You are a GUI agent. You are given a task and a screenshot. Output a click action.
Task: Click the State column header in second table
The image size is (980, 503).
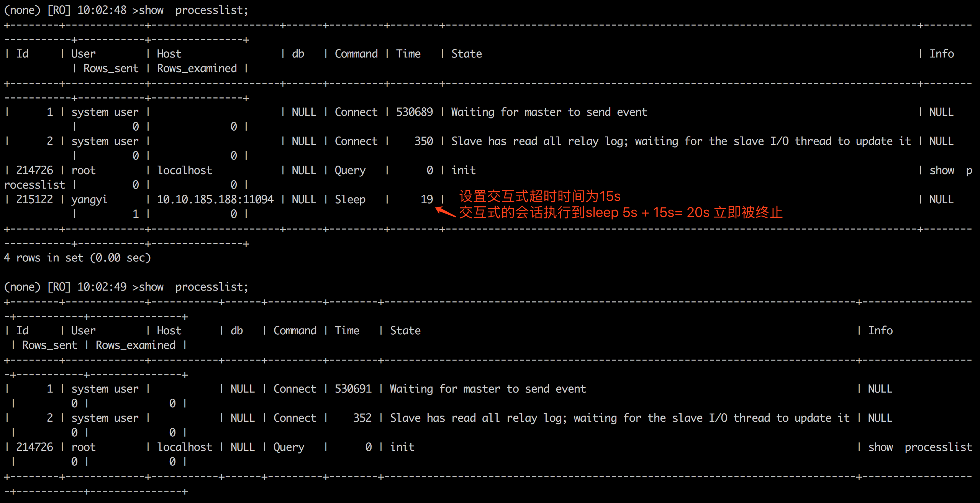pos(405,330)
